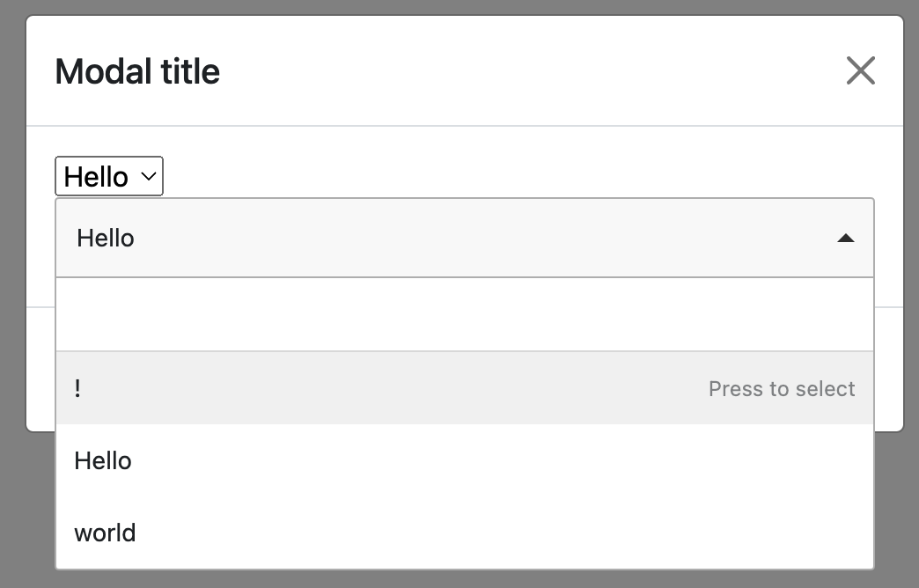919x588 pixels.
Task: Click modal footer strip right of option list
Action: tap(888, 370)
